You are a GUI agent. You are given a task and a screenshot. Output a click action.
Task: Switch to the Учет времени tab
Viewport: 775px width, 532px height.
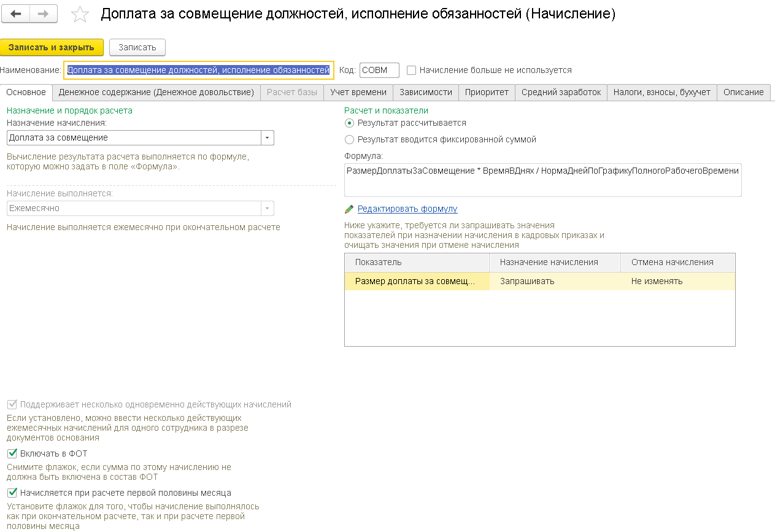click(x=358, y=92)
